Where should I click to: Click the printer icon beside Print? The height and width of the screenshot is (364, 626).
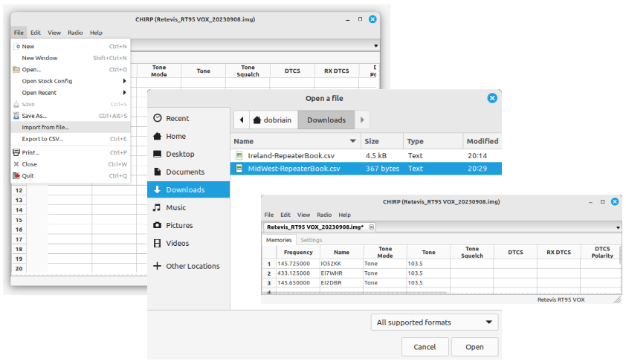point(16,152)
